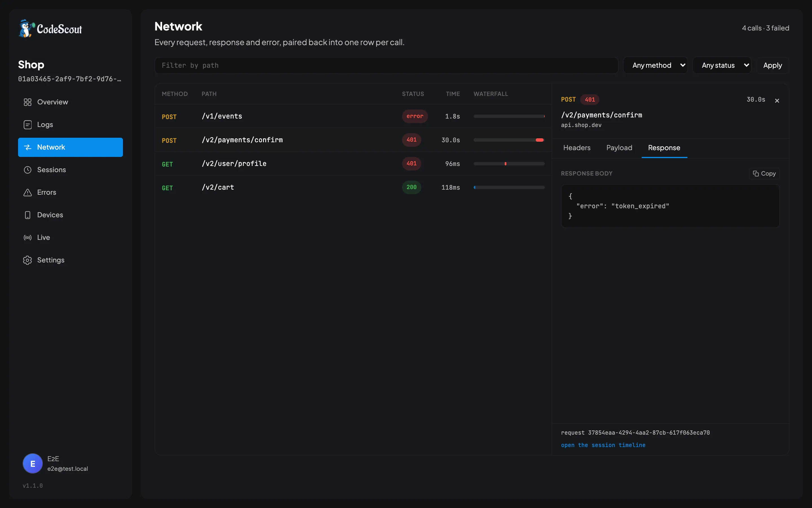This screenshot has height=508, width=812.
Task: Click the METHOD column header
Action: [x=175, y=94]
